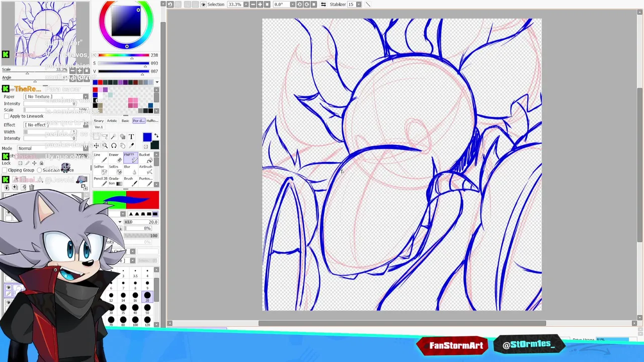Screen dimensions: 644x362
Task: Pick the AirBrush tool
Action: (x=145, y=169)
